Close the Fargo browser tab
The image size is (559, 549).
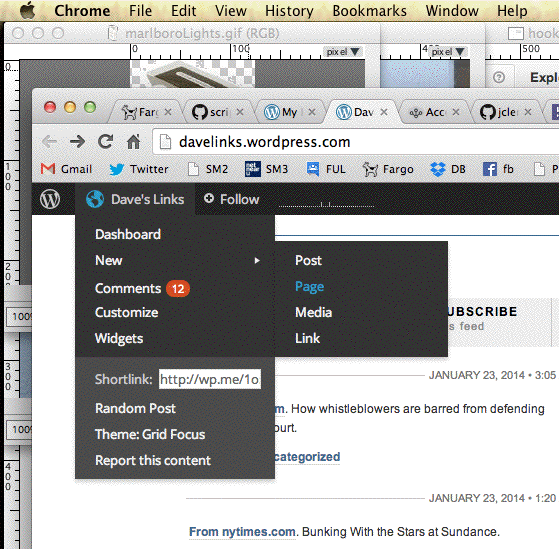pyautogui.click(x=168, y=112)
